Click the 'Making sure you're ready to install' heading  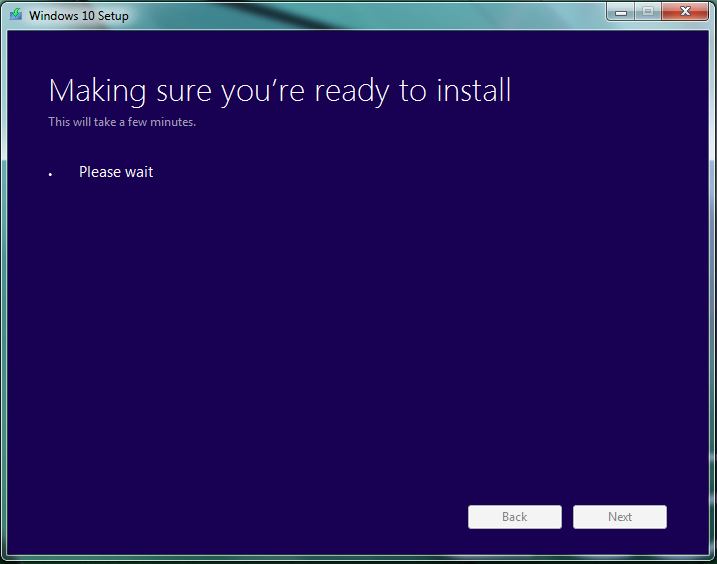click(x=279, y=91)
